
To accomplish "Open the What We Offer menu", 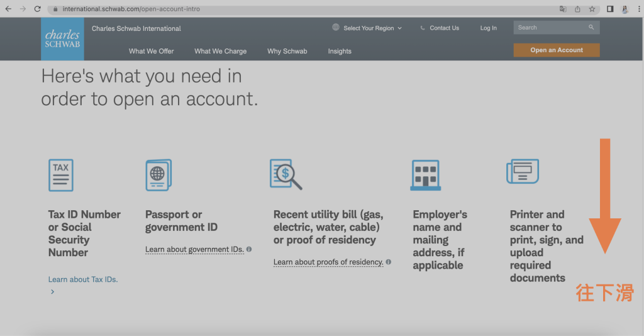I will [x=151, y=51].
